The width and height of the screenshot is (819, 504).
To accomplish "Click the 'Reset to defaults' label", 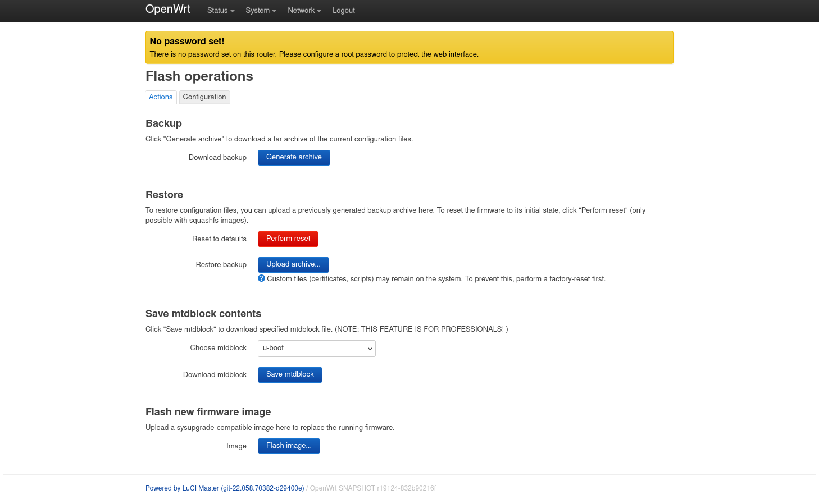I will click(219, 239).
